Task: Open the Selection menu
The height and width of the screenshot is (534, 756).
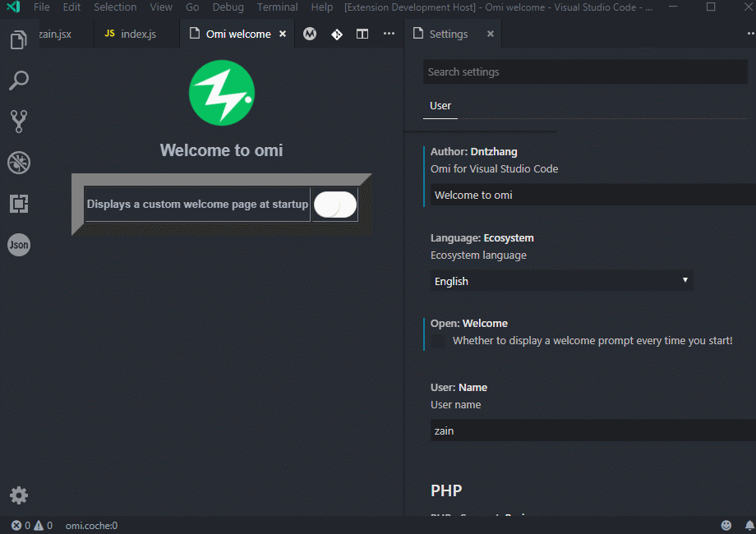Action: click(x=115, y=7)
